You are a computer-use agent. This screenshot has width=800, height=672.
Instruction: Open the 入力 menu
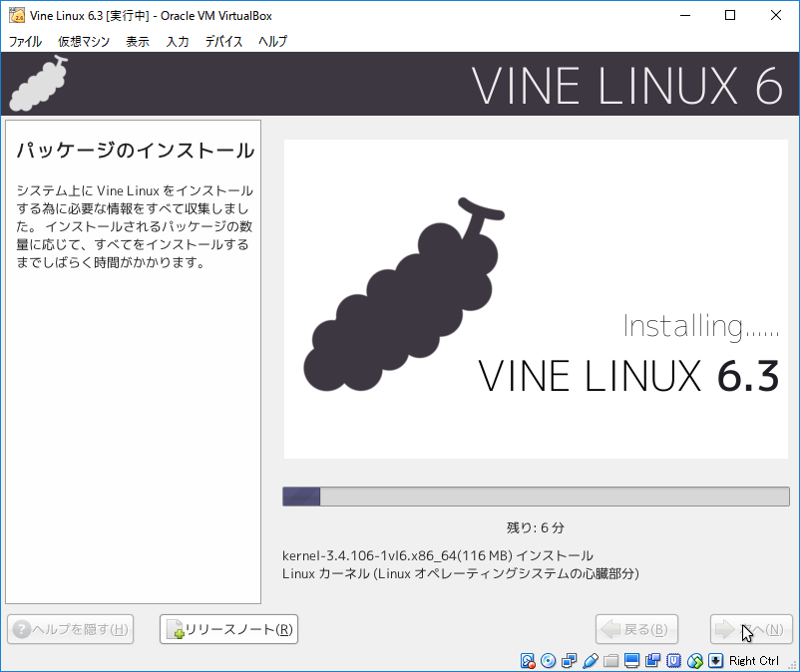pos(177,41)
